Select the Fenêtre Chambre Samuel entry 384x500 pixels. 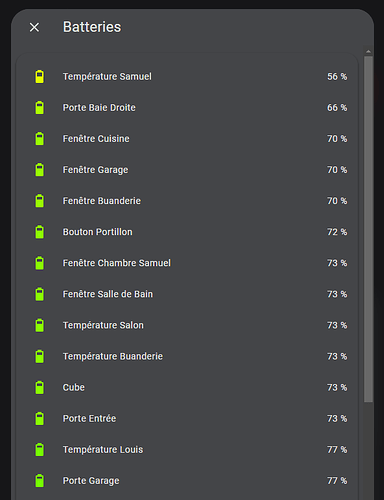click(187, 263)
